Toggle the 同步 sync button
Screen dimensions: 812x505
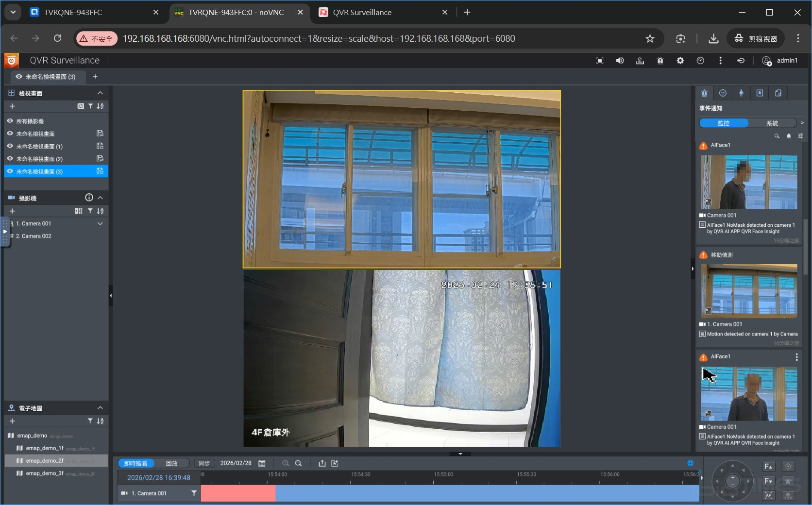click(x=204, y=463)
